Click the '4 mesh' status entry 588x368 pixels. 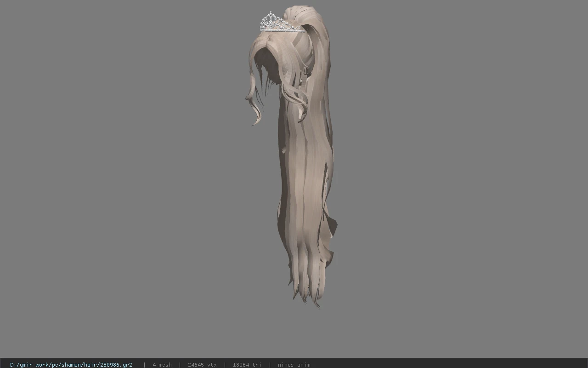click(x=162, y=365)
